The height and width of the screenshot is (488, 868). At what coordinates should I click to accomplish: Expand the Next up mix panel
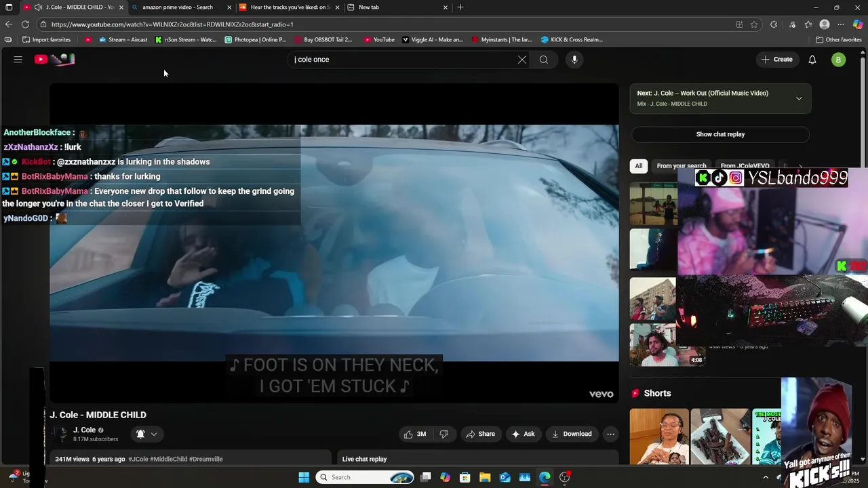click(x=799, y=98)
